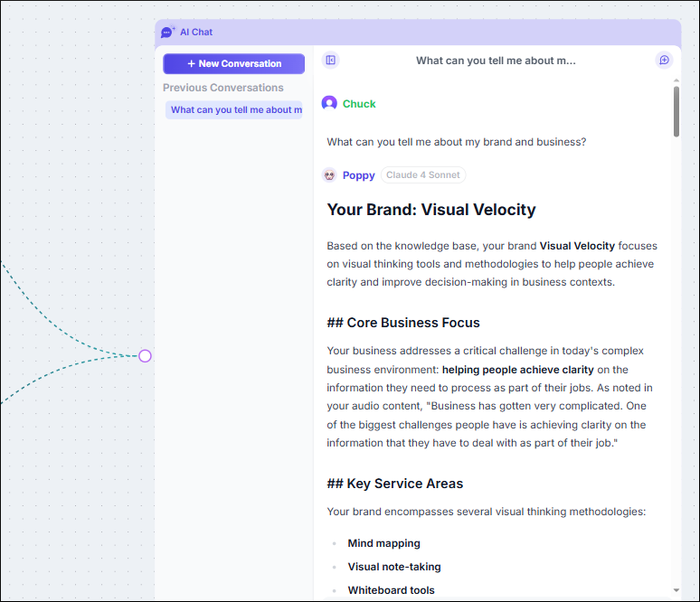Click the 'Mind mapping' bullet item
This screenshot has width=700, height=602.
coord(383,543)
